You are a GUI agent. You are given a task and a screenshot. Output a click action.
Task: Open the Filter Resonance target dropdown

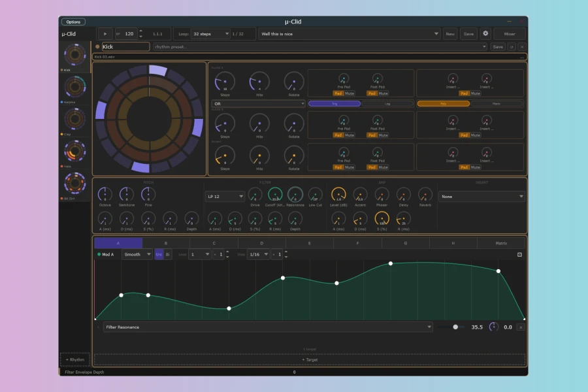(268, 327)
